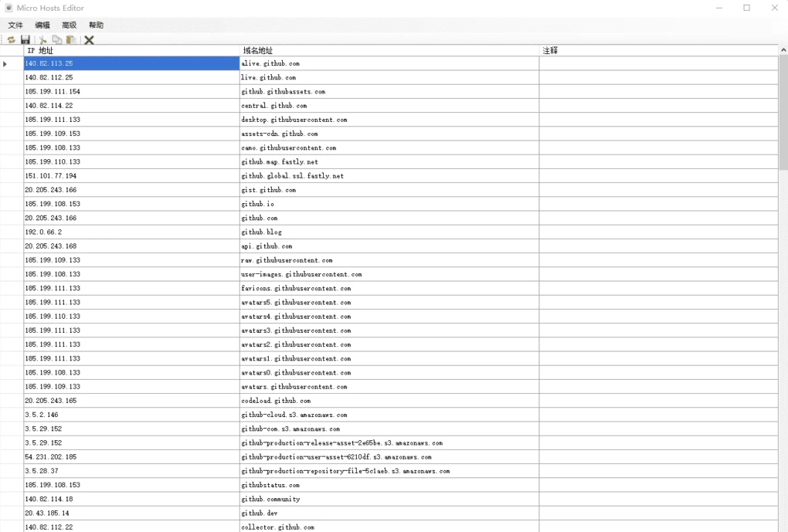This screenshot has height=532, width=788.
Task: Click the Micro Hosts Editor title bar icon
Action: pos(9,8)
